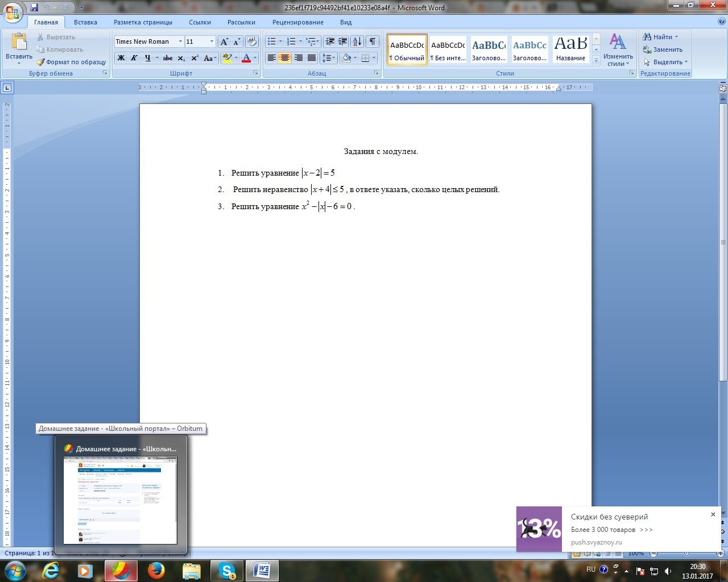Click the Найти button
Viewport: 728px width, 582px height.
pos(660,37)
